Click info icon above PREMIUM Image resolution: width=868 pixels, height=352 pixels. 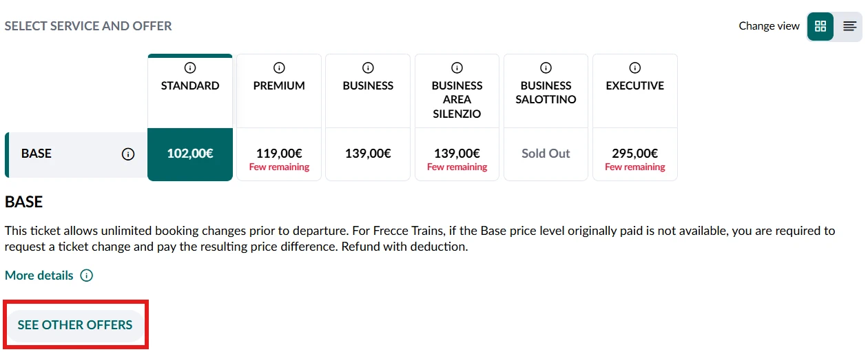tap(279, 68)
